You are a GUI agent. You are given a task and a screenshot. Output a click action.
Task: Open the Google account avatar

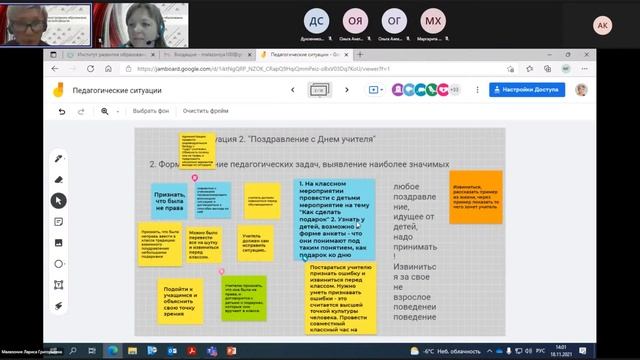pyautogui.click(x=581, y=90)
